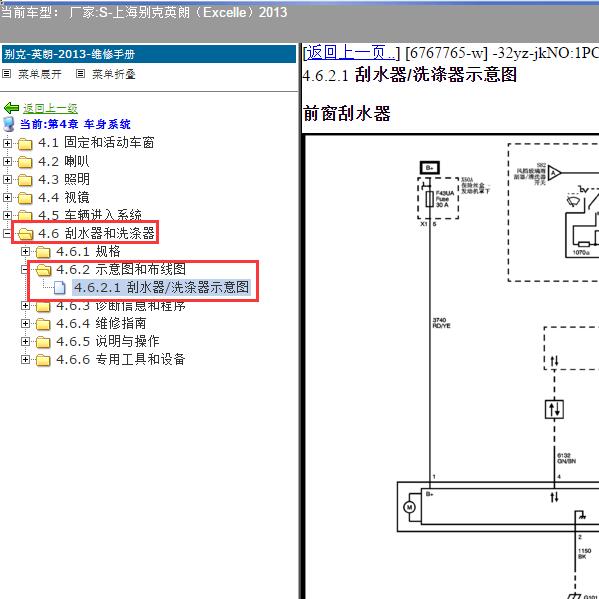Collapse the 4.6 刮水器和洗涤器 node
599x599 pixels.
coord(7,233)
